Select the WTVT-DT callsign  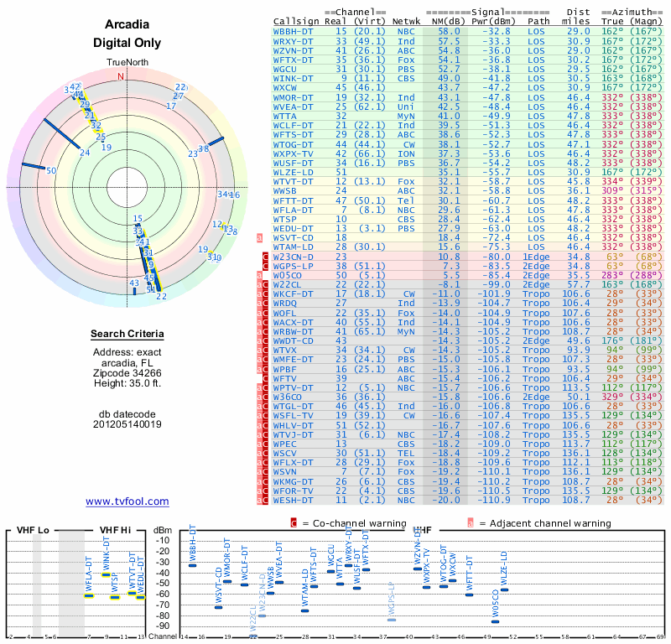pyautogui.click(x=293, y=182)
